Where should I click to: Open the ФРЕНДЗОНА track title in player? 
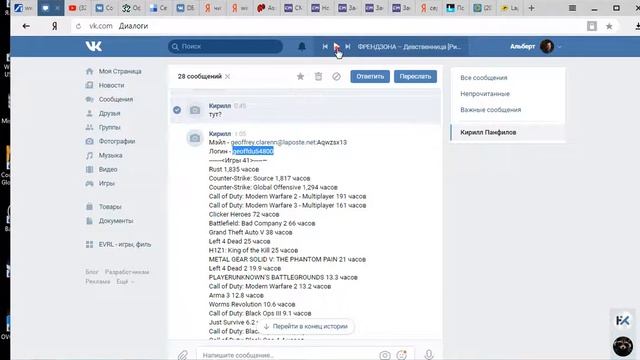(409, 47)
